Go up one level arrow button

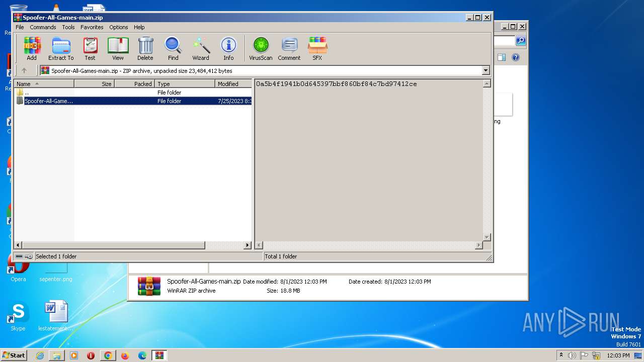[24, 70]
